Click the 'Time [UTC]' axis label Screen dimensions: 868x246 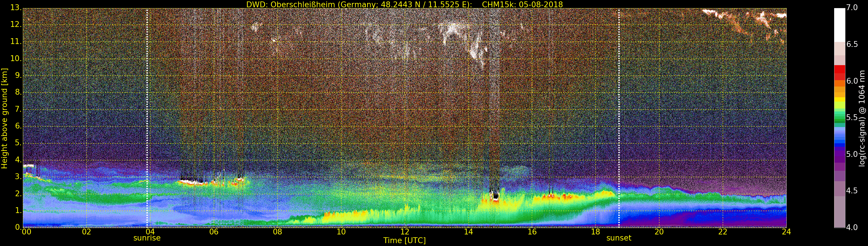click(x=404, y=240)
